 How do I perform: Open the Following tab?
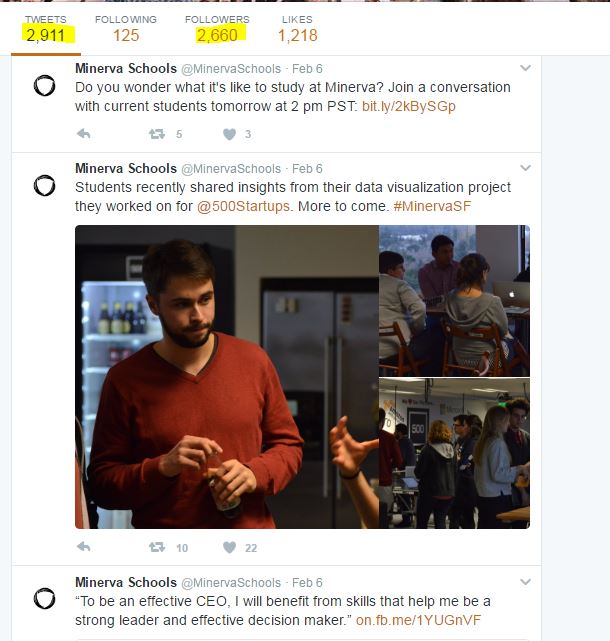coord(126,28)
